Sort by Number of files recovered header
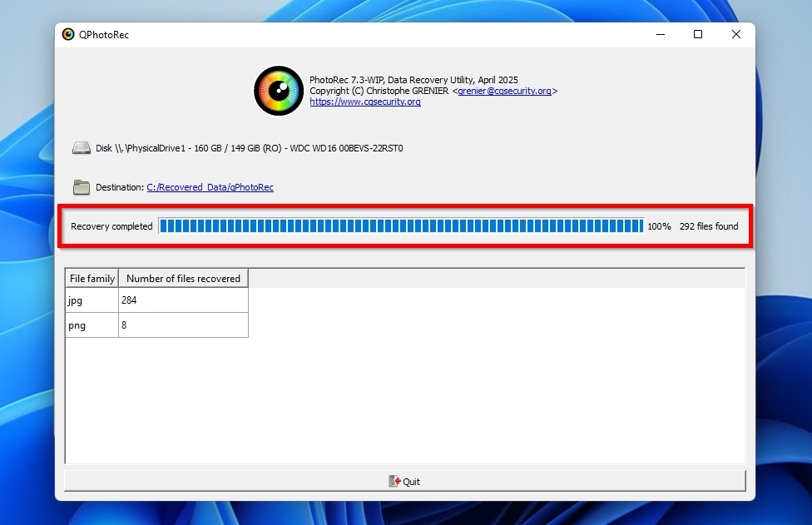 click(183, 278)
